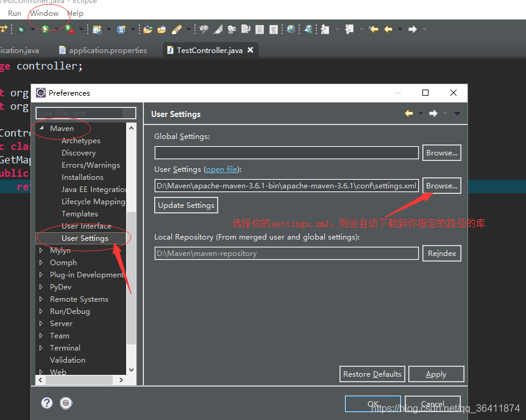Open Back history dropdown in Preferences header
The image size is (526, 420).
coord(421,114)
